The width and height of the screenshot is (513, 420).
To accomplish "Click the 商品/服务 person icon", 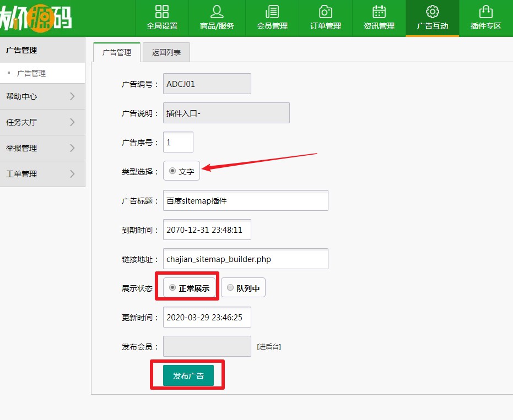I will [x=217, y=12].
